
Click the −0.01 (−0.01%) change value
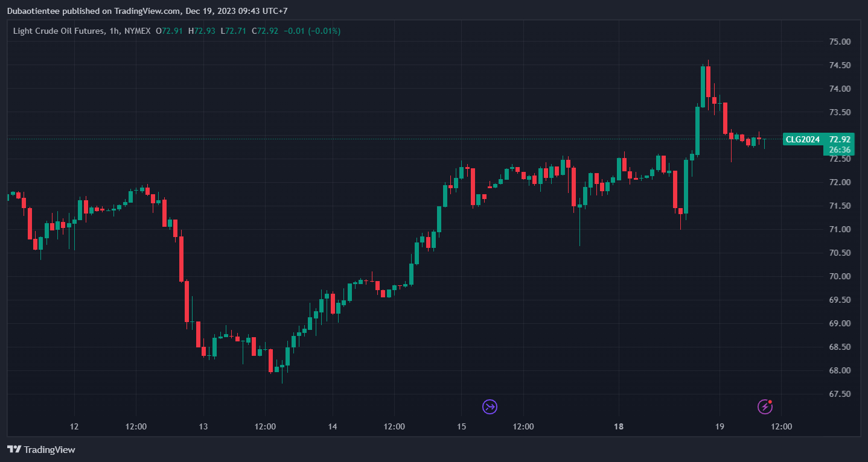tap(312, 31)
